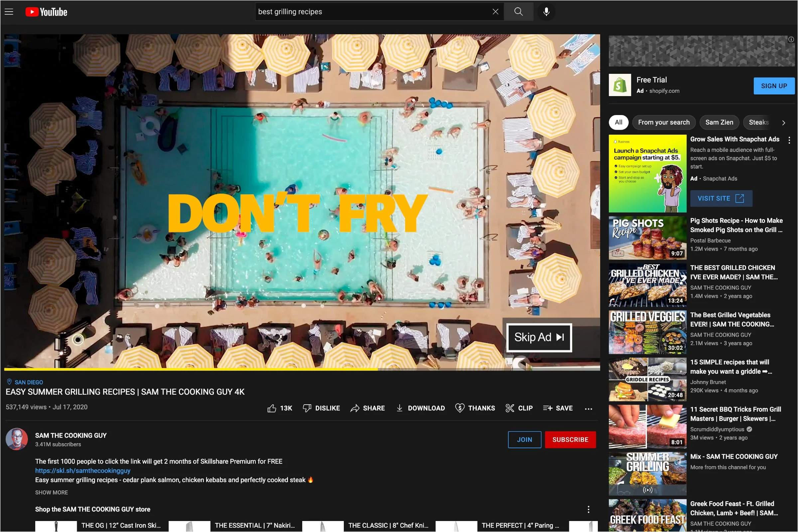Click the yellow ad progress bar

(190, 369)
